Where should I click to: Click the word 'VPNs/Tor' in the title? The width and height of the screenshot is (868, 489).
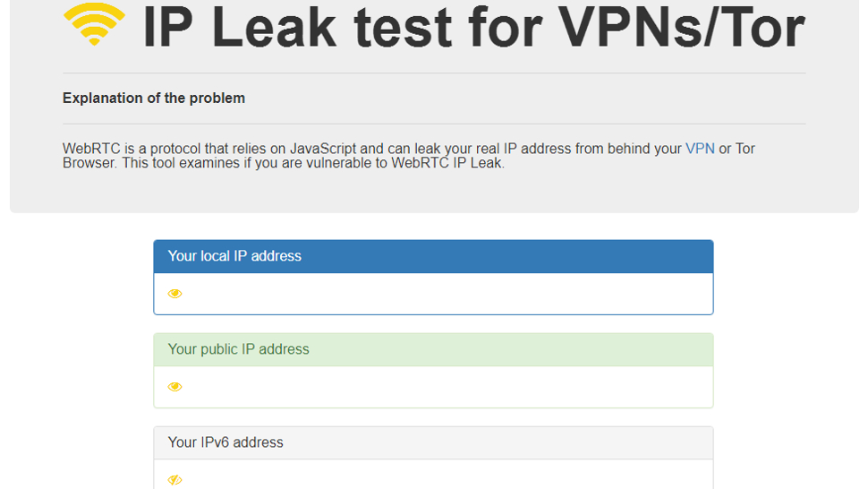[x=682, y=27]
